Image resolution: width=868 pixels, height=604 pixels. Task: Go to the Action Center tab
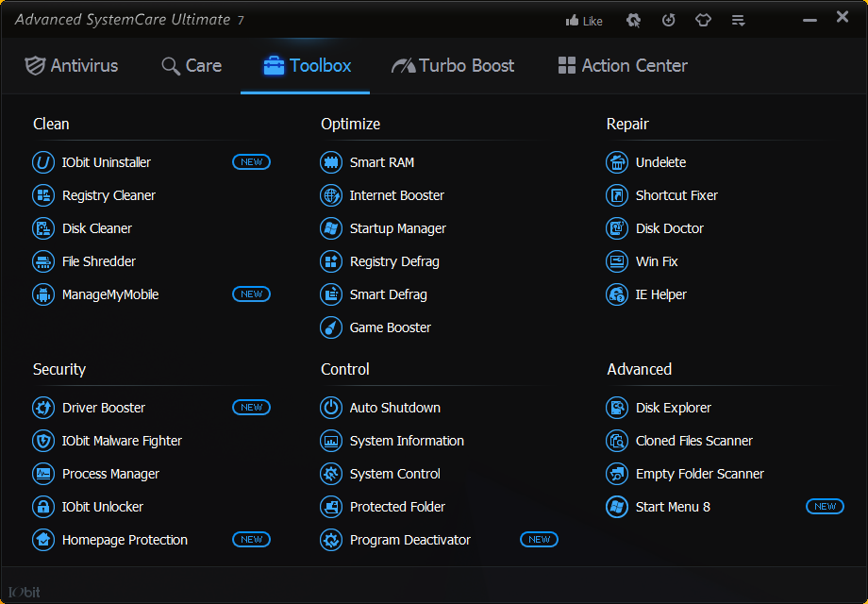click(x=623, y=65)
